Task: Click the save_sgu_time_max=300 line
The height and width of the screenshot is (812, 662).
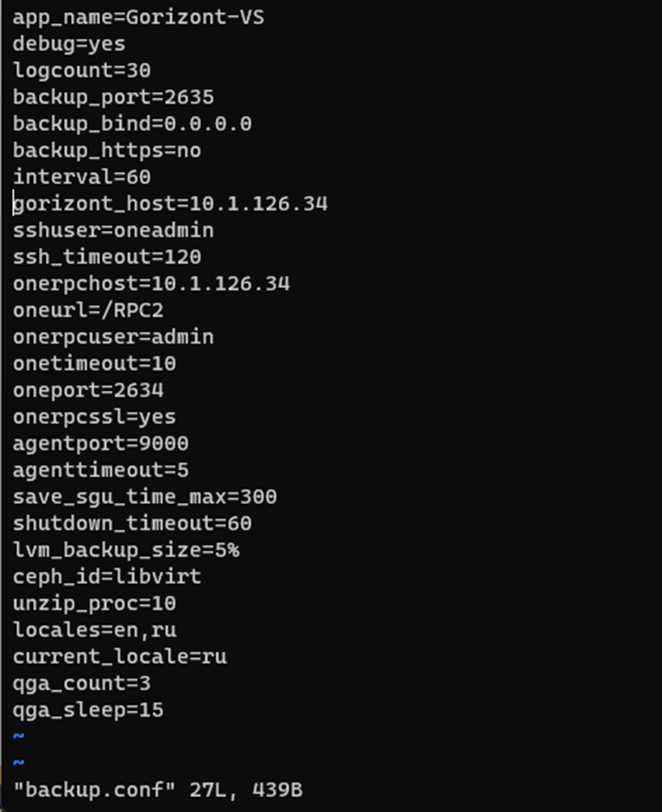Action: point(145,497)
